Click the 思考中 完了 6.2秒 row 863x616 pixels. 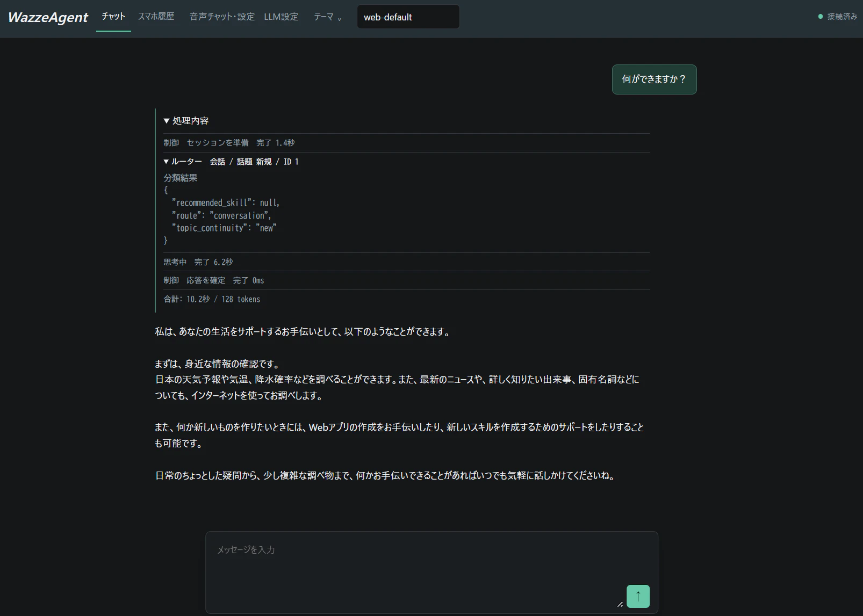[407, 262]
